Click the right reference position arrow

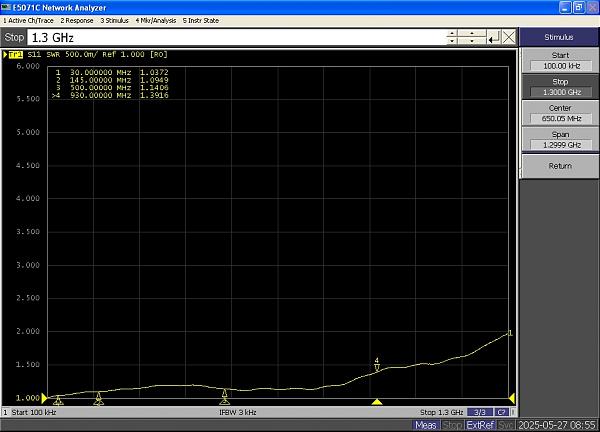pyautogui.click(x=512, y=398)
